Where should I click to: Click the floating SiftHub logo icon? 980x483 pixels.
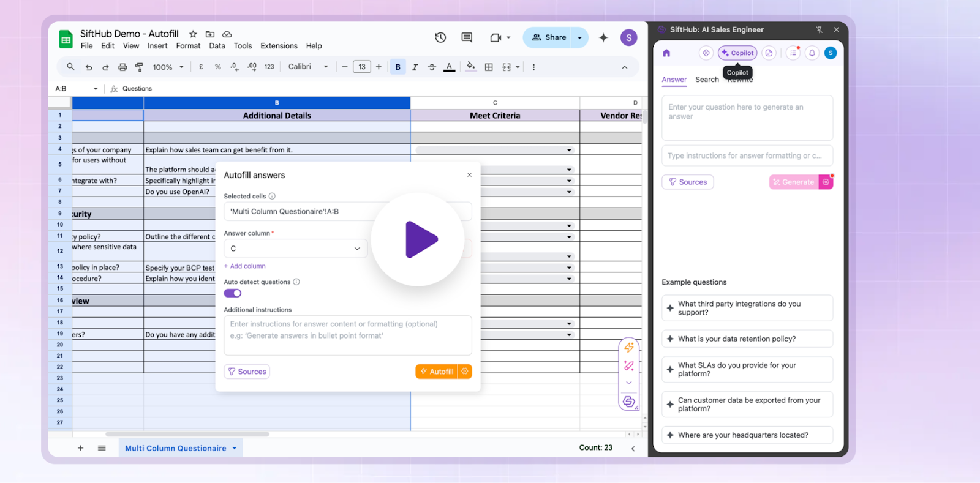629,402
